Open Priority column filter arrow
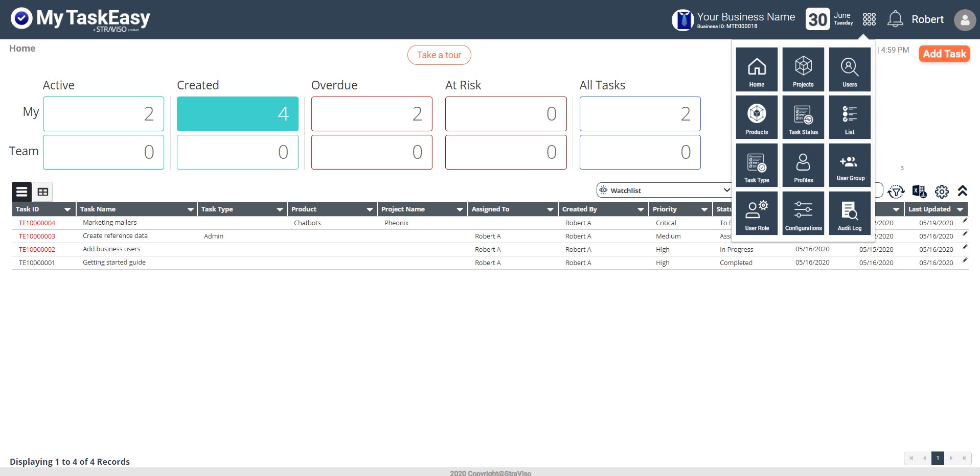This screenshot has width=980, height=476. point(704,209)
